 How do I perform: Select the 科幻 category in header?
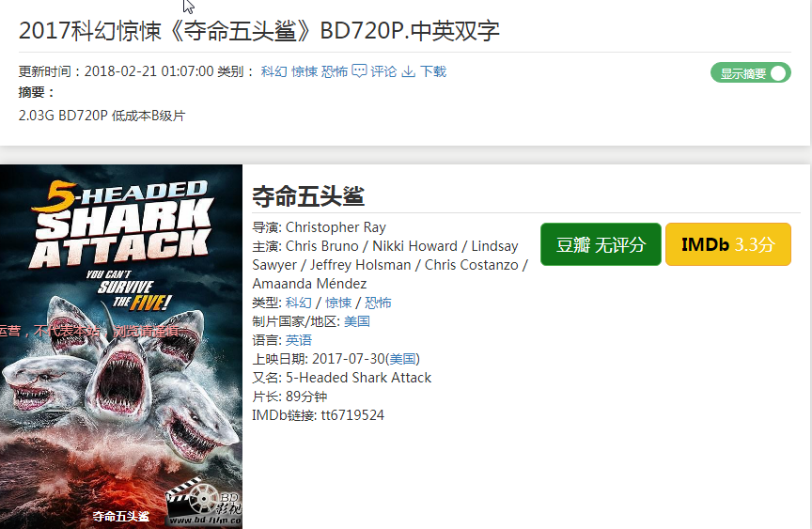pos(273,71)
